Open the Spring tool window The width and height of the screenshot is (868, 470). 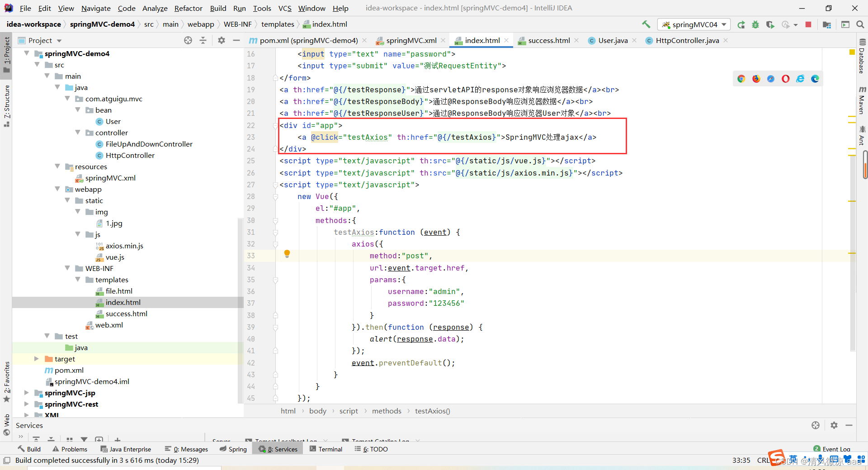(233, 449)
